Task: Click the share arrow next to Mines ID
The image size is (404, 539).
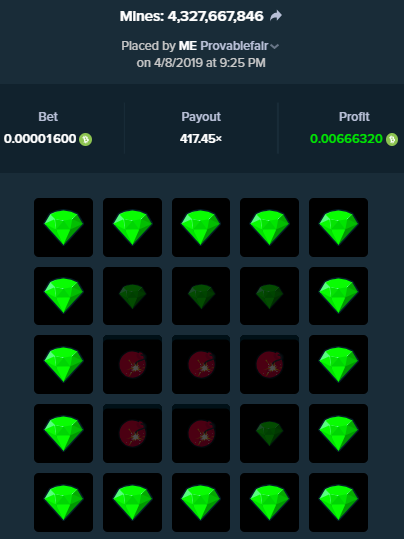Action: (x=276, y=16)
